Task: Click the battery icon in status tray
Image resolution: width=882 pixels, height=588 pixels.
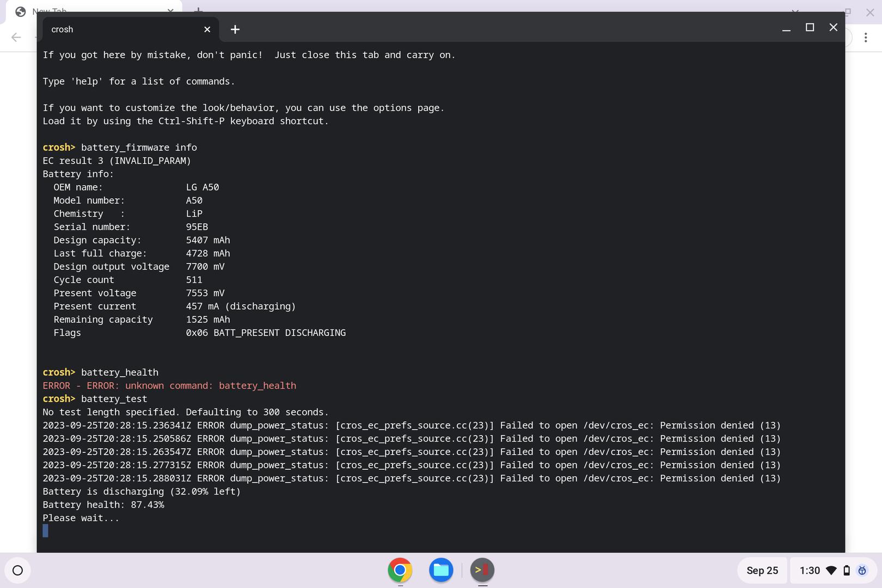Action: (847, 571)
